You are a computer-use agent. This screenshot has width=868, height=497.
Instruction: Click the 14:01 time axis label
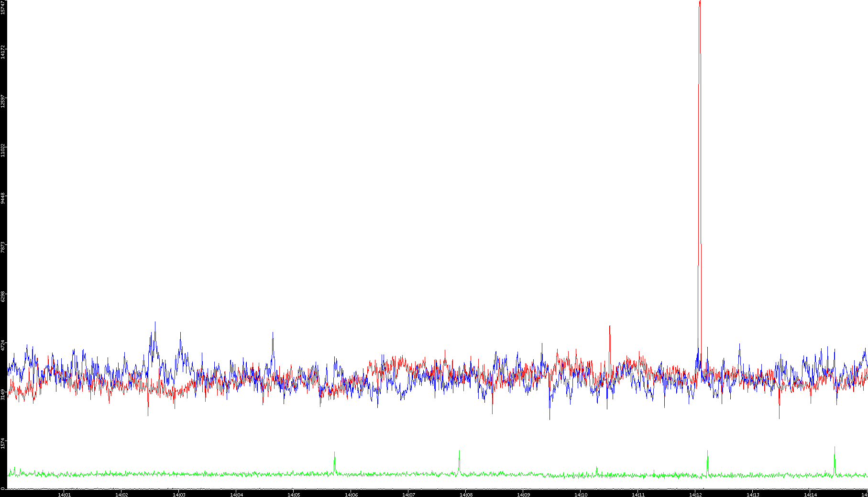[x=64, y=495]
